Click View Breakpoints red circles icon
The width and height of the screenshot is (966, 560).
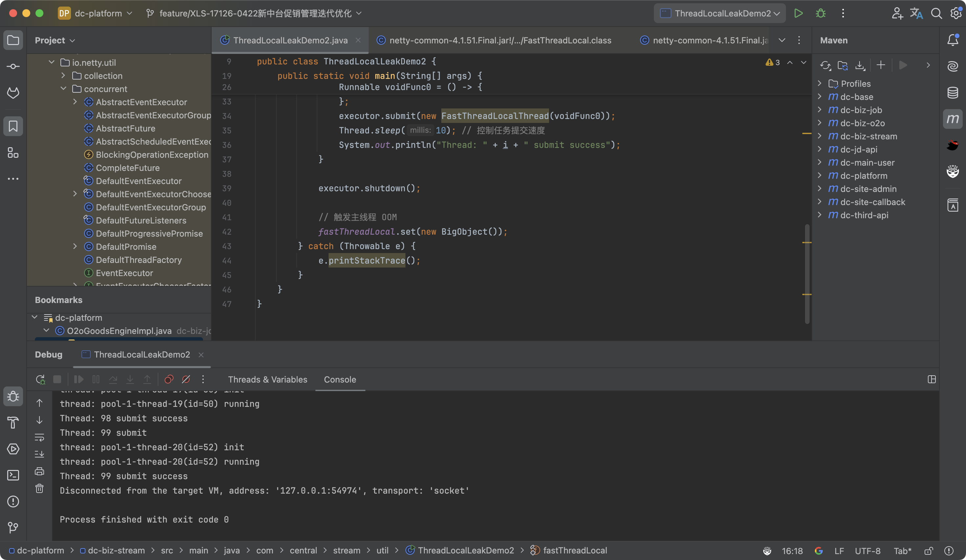coord(169,380)
